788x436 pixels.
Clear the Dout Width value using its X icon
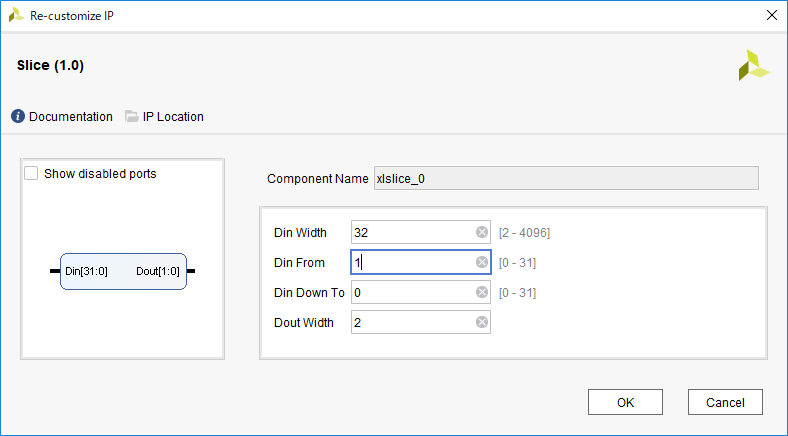(482, 323)
